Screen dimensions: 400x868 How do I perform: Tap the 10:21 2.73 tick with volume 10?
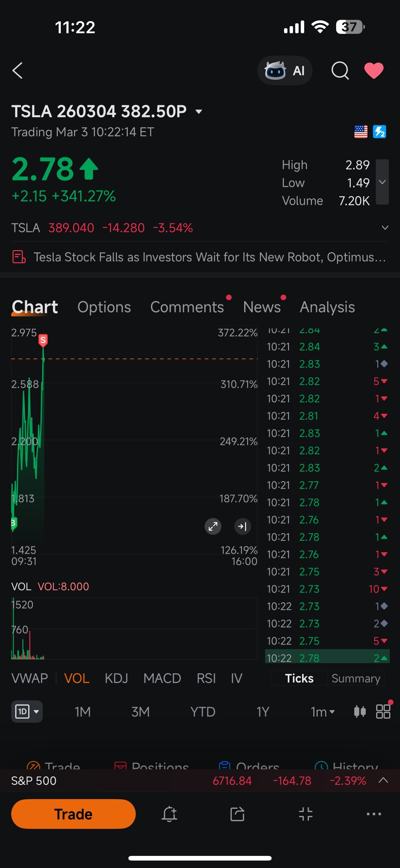[327, 589]
